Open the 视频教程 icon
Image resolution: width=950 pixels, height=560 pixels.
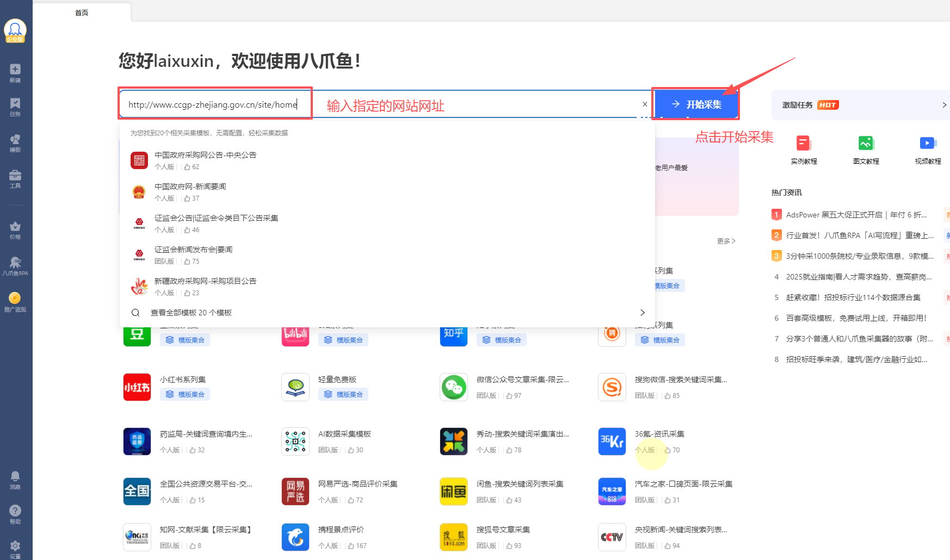[x=928, y=143]
